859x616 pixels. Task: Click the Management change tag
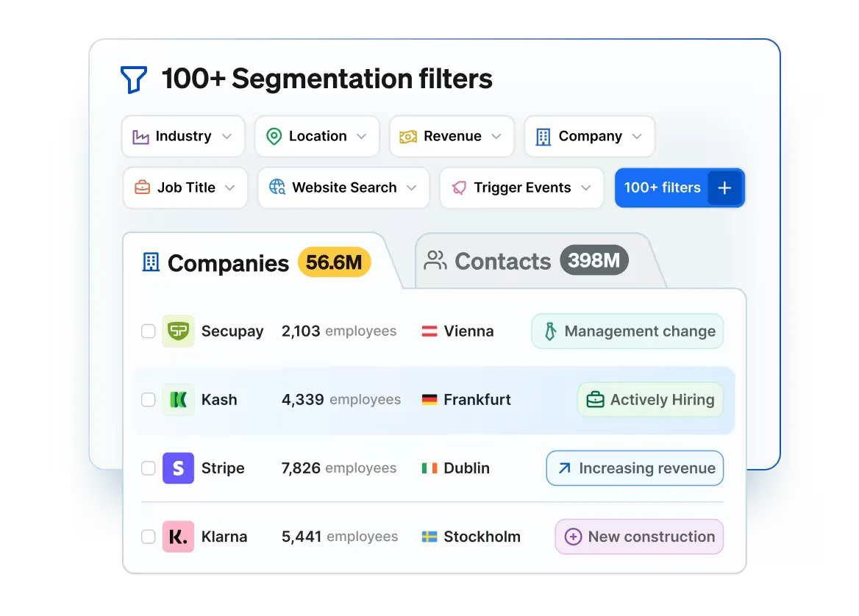[x=627, y=332]
